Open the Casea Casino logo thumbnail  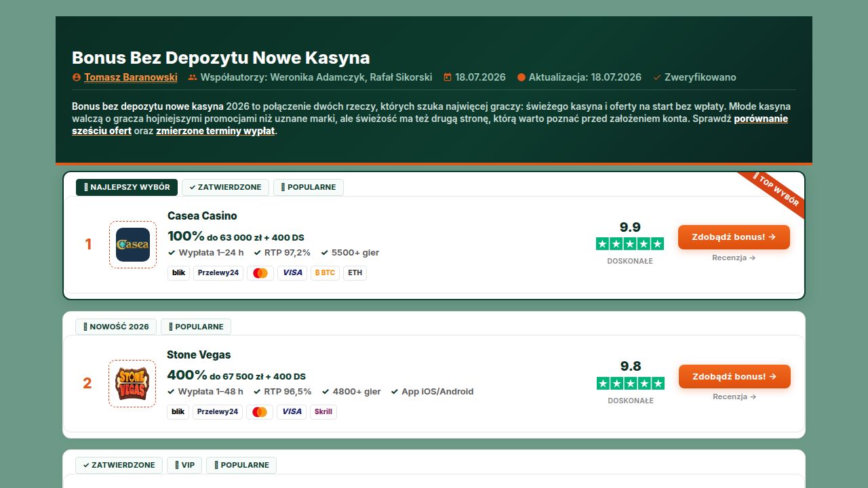pyautogui.click(x=133, y=245)
